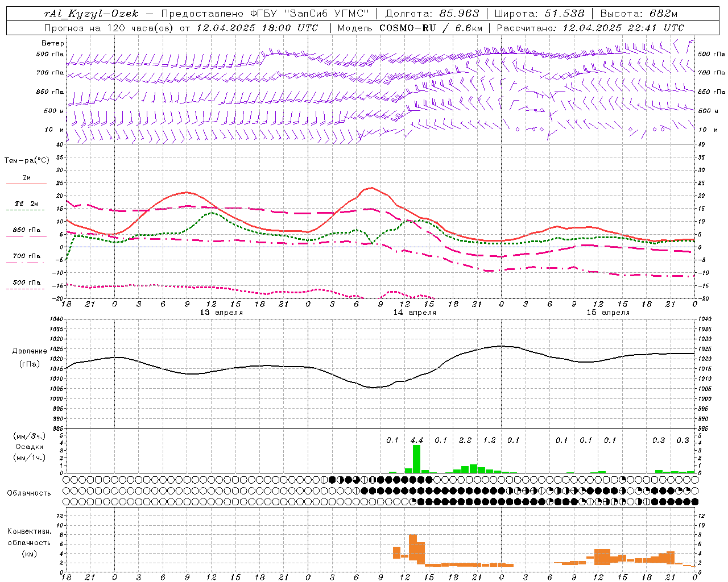Click the '1.2' precipitation amount value

[x=489, y=440]
